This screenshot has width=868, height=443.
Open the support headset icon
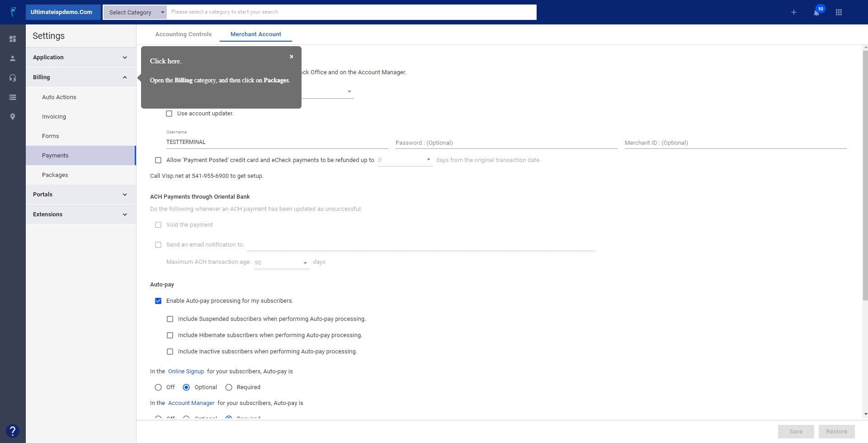13,78
